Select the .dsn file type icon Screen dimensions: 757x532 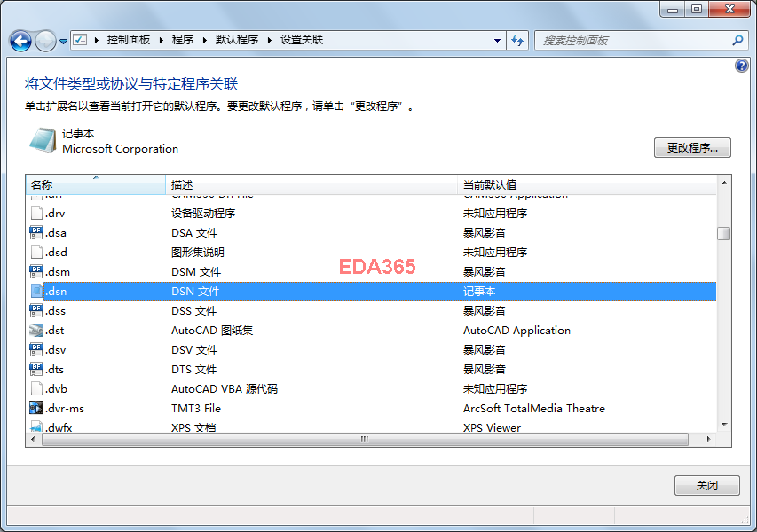[36, 292]
